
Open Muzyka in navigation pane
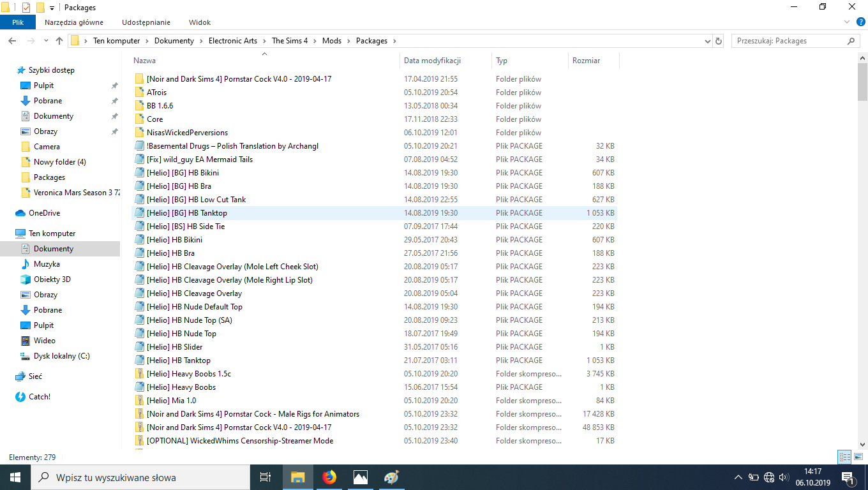click(47, 264)
